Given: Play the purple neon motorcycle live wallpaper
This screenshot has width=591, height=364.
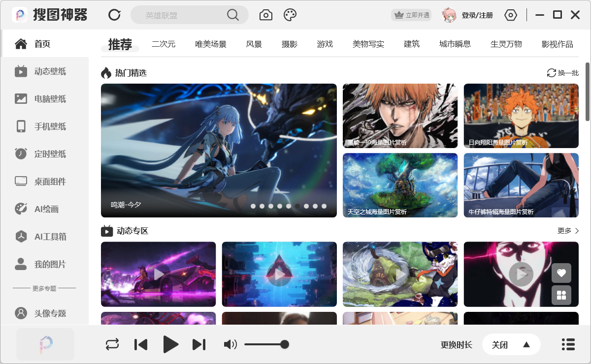Looking at the screenshot, I should tap(158, 274).
